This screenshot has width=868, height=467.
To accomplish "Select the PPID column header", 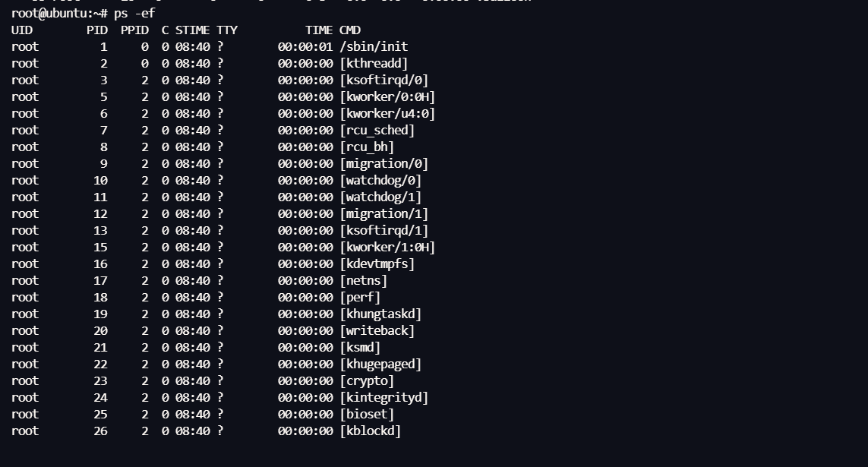I will [x=134, y=30].
